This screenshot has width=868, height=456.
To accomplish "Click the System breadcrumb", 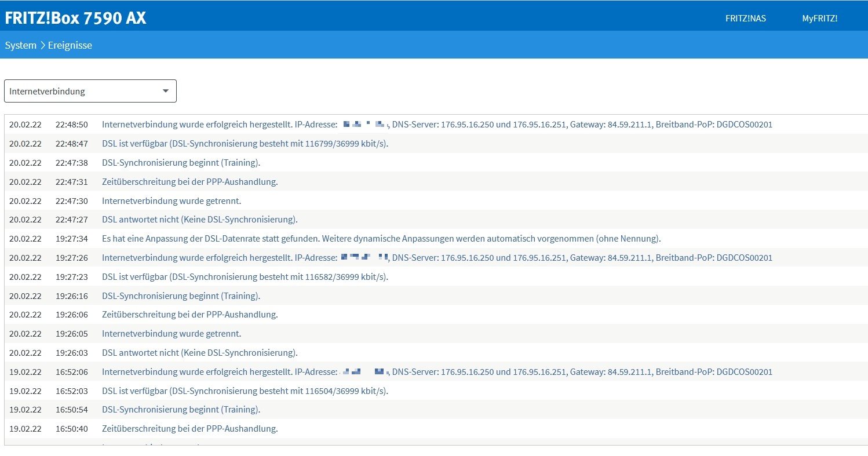I will click(21, 45).
